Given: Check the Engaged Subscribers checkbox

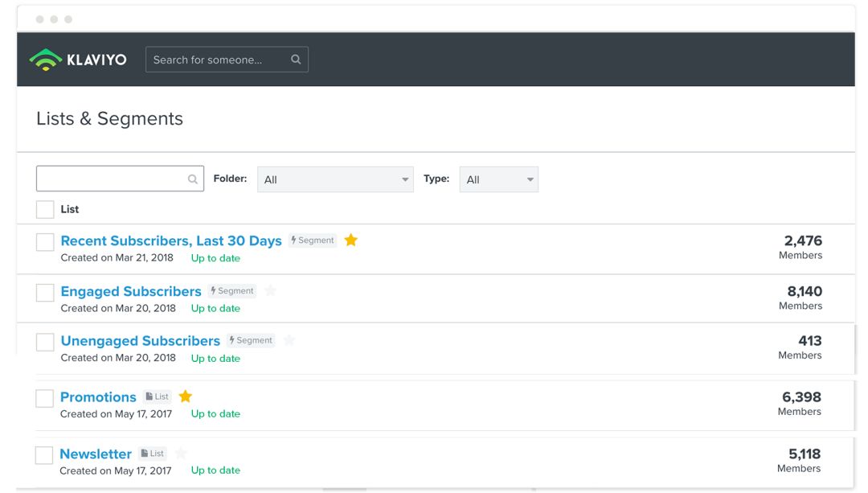Looking at the screenshot, I should pyautogui.click(x=45, y=293).
